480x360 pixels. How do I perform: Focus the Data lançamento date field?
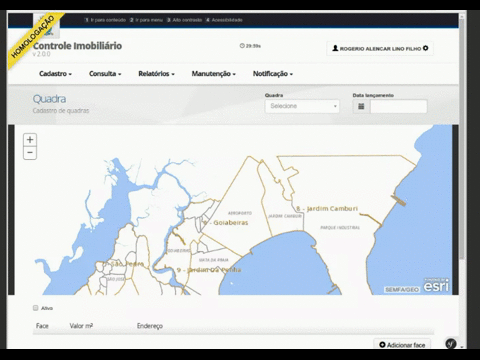coord(399,107)
